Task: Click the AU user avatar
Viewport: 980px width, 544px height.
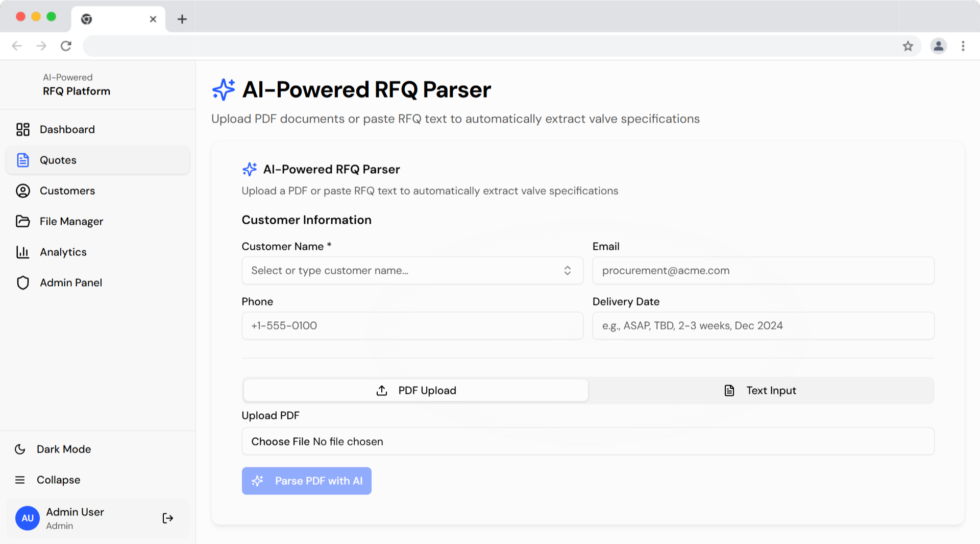Action: click(28, 518)
